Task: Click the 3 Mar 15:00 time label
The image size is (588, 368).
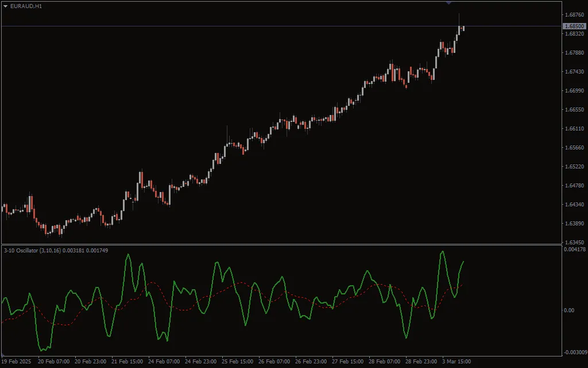Action: [x=457, y=362]
